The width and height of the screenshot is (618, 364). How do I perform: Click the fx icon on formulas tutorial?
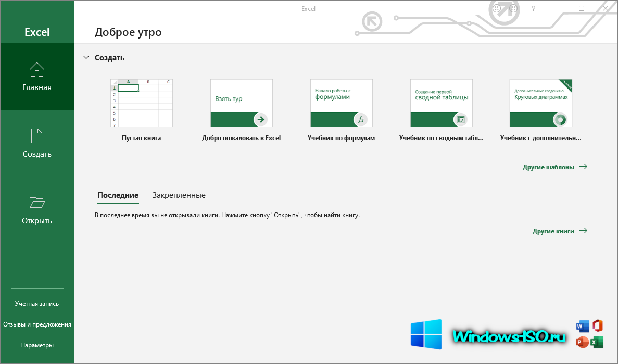point(361,119)
